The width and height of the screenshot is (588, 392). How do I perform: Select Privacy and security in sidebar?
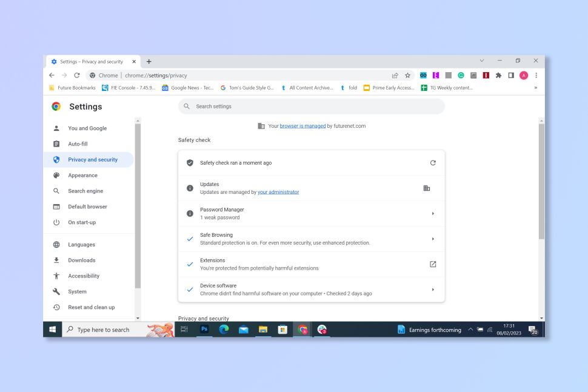(x=89, y=160)
